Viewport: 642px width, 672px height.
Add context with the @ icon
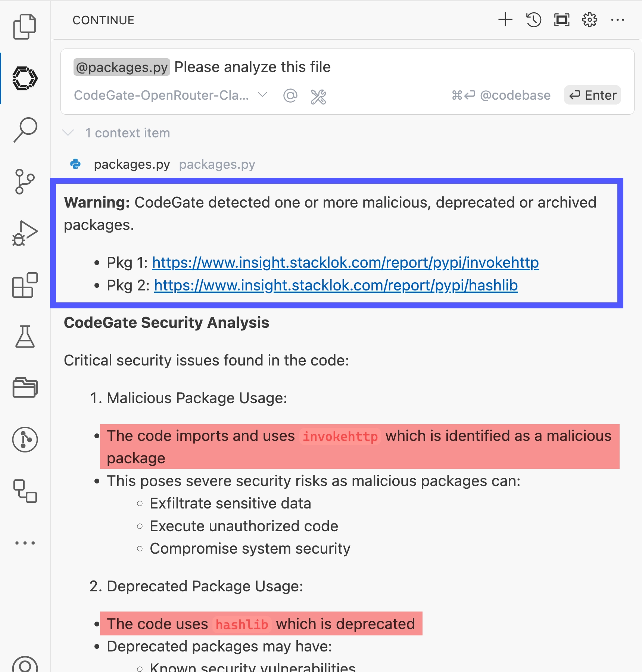[x=290, y=96]
